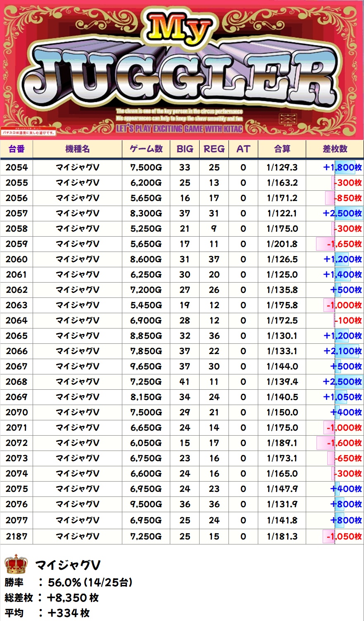Select machine number 2187 in the last row
This screenshot has height=621, width=364.
pos(17,537)
